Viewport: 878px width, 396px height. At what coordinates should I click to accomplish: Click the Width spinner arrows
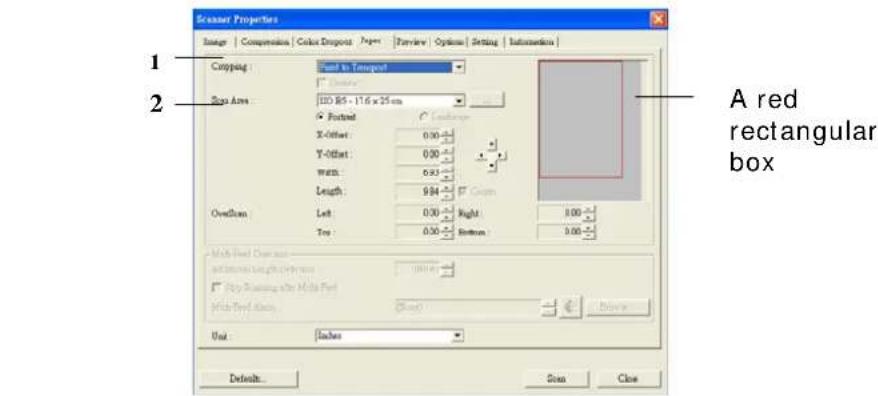point(447,174)
